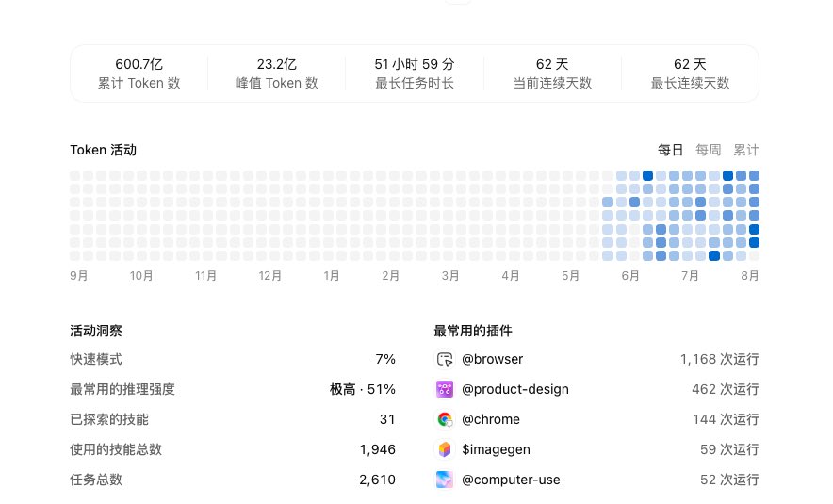The height and width of the screenshot is (504, 833).
Task: Click the 144 次运行 count
Action: click(x=726, y=419)
